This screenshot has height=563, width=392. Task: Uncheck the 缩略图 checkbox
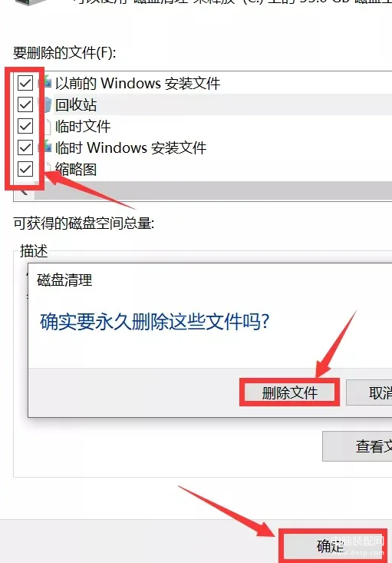pos(25,169)
